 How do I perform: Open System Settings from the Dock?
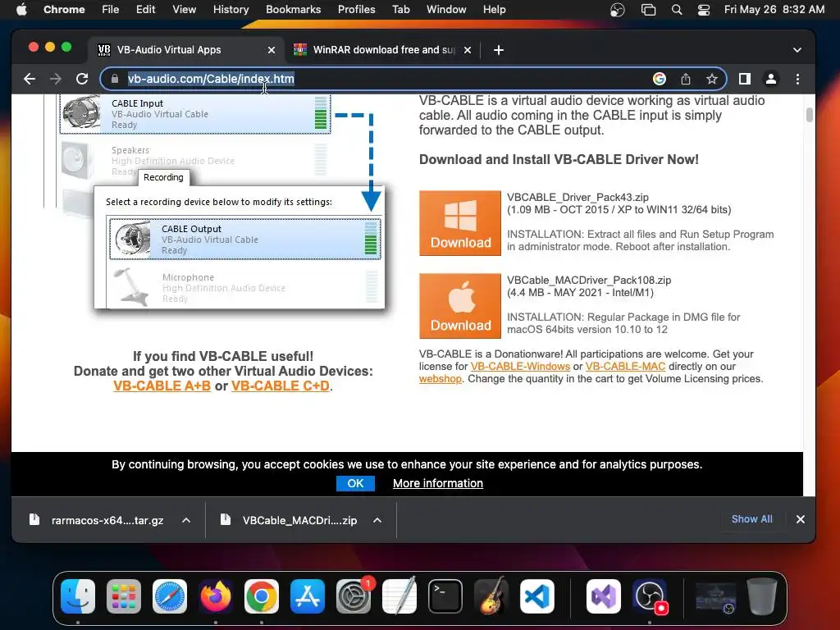[354, 596]
